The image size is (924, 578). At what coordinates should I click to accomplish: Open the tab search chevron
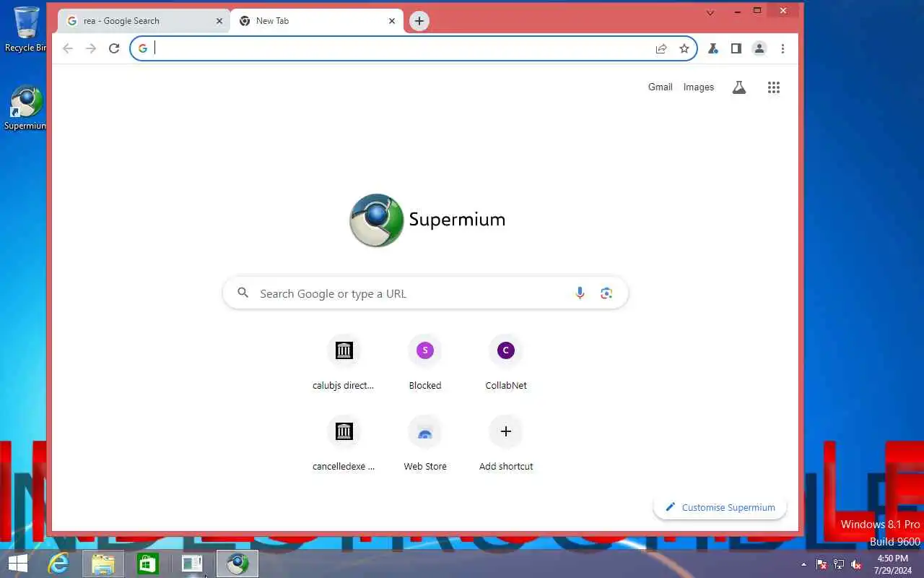[710, 12]
